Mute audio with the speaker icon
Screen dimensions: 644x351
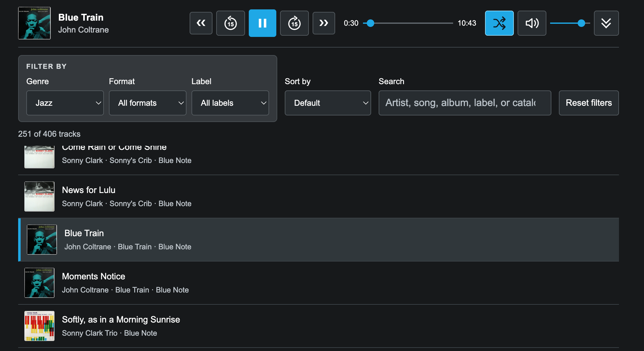[532, 23]
